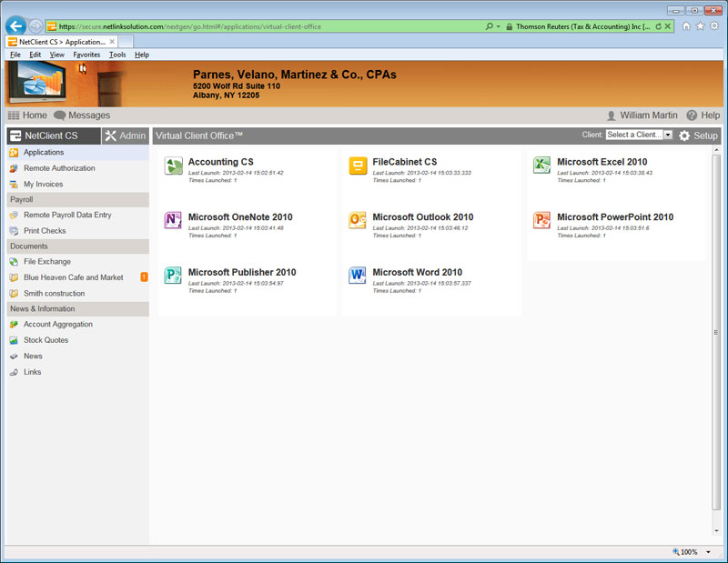728x563 pixels.
Task: Open Microsoft Word 2010 icon
Action: (x=358, y=276)
